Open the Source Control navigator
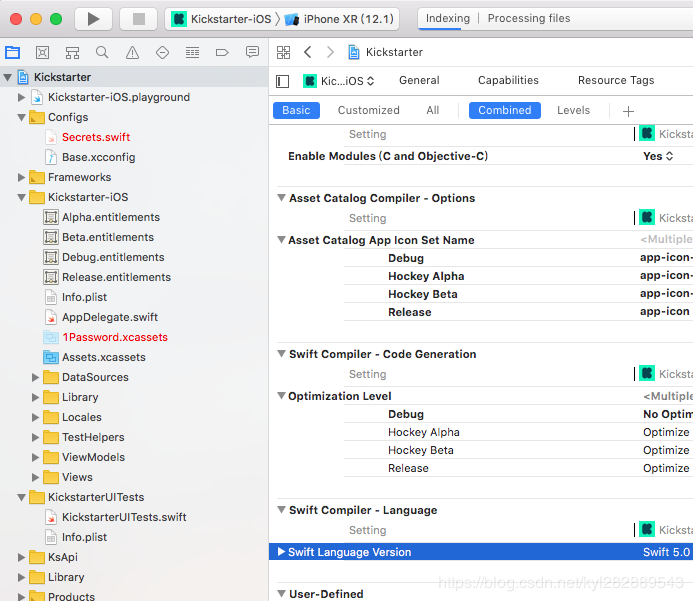Image resolution: width=693 pixels, height=601 pixels. tap(42, 53)
